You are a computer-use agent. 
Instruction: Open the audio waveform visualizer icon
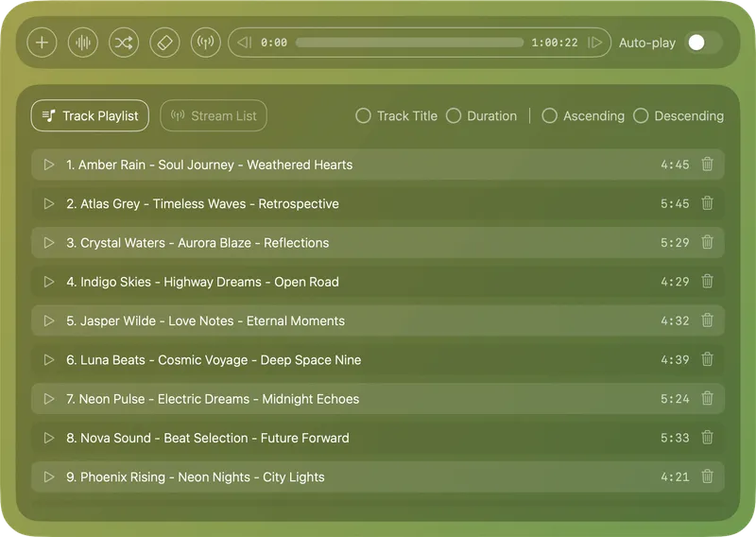point(83,43)
